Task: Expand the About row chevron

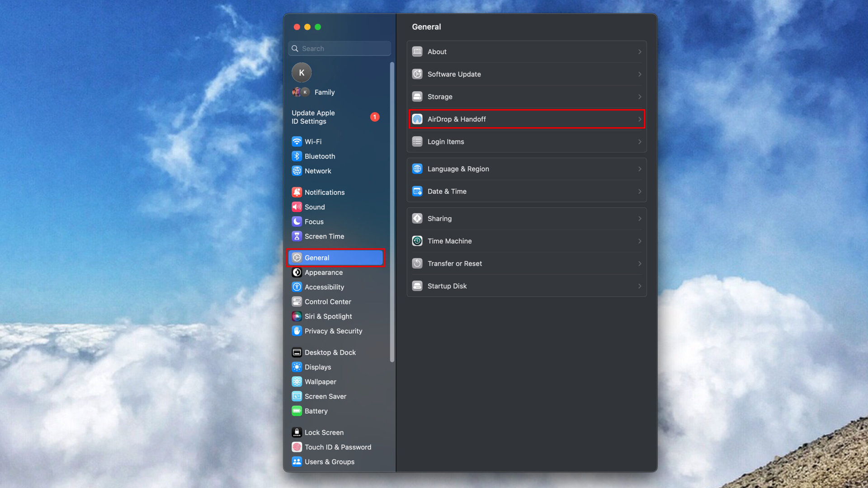Action: coord(639,52)
